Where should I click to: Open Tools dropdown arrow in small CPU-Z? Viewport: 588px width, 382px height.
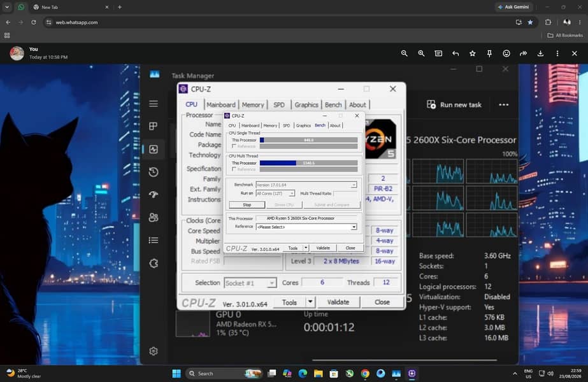(x=306, y=248)
